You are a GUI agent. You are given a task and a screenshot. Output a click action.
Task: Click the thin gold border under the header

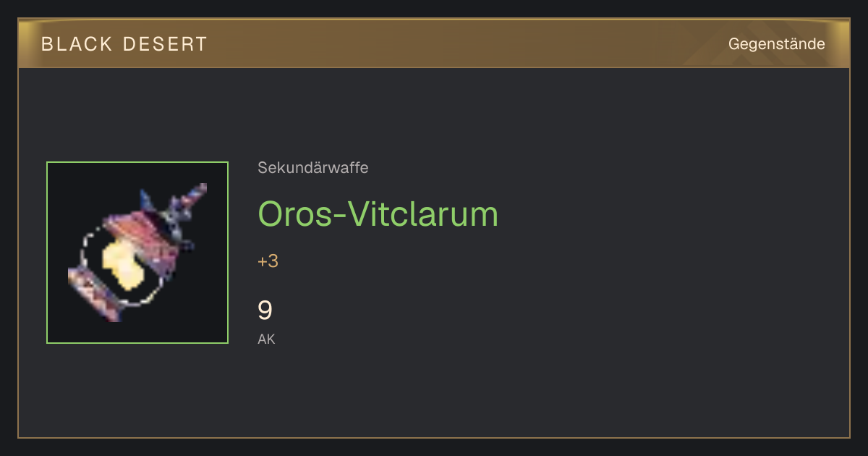(x=434, y=67)
